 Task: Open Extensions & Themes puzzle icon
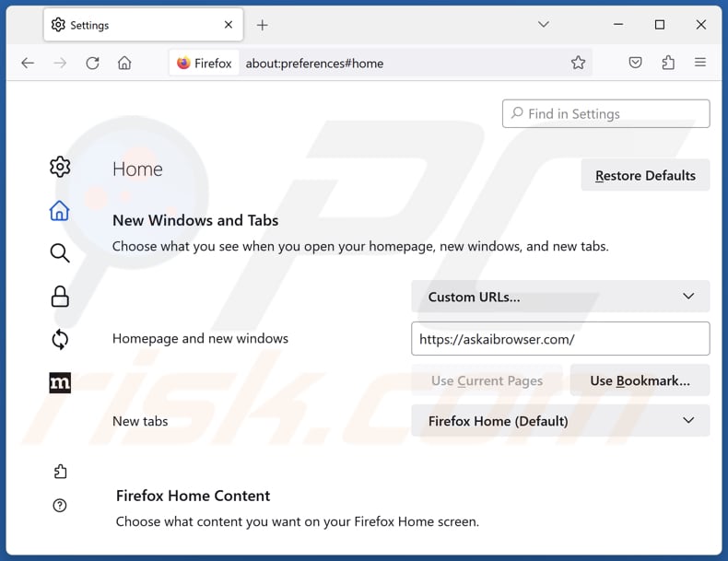[60, 472]
